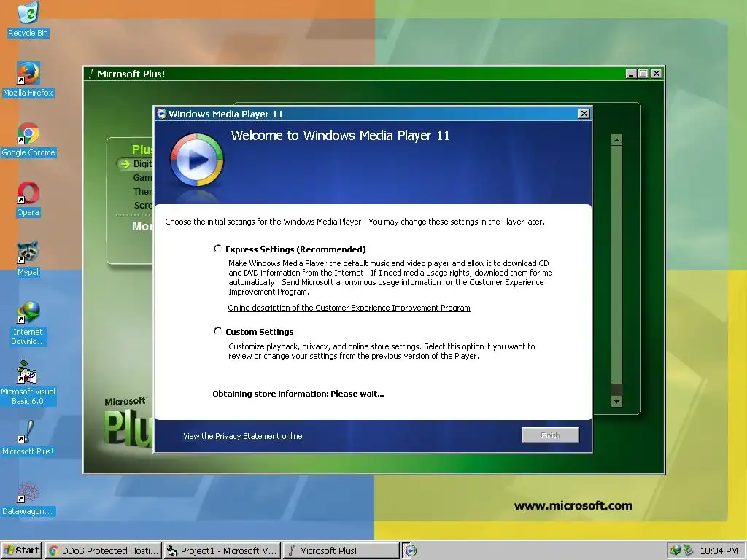The height and width of the screenshot is (560, 747).
Task: Select the Express Settings (Recommended) radio button
Action: (x=217, y=249)
